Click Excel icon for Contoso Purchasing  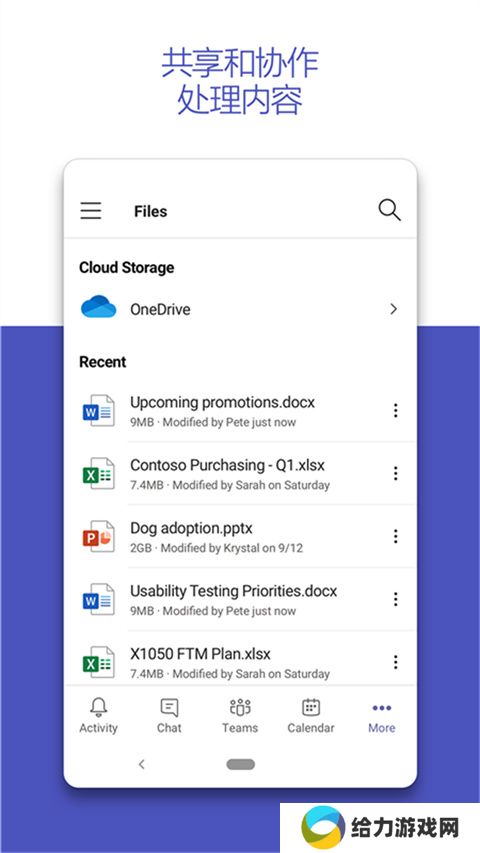click(x=99, y=474)
